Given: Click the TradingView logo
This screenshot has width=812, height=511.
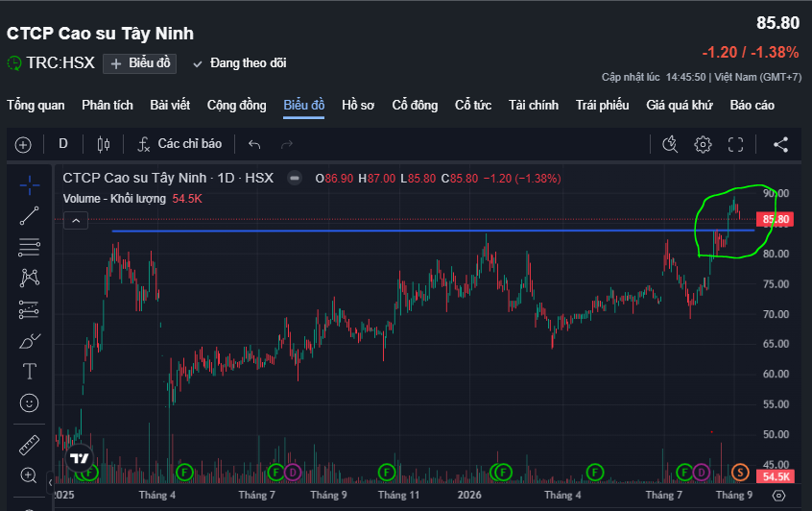Looking at the screenshot, I should click(x=80, y=458).
